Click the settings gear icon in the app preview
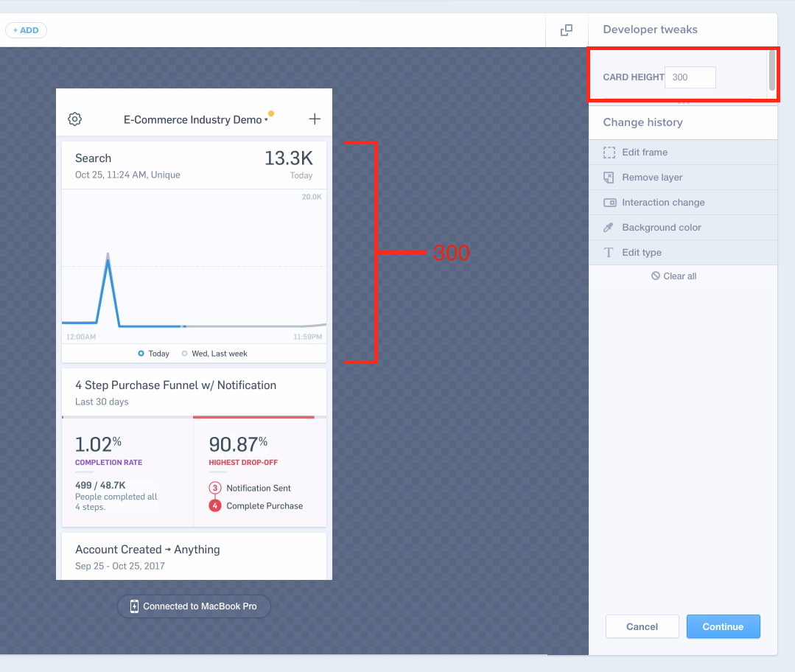 [74, 119]
